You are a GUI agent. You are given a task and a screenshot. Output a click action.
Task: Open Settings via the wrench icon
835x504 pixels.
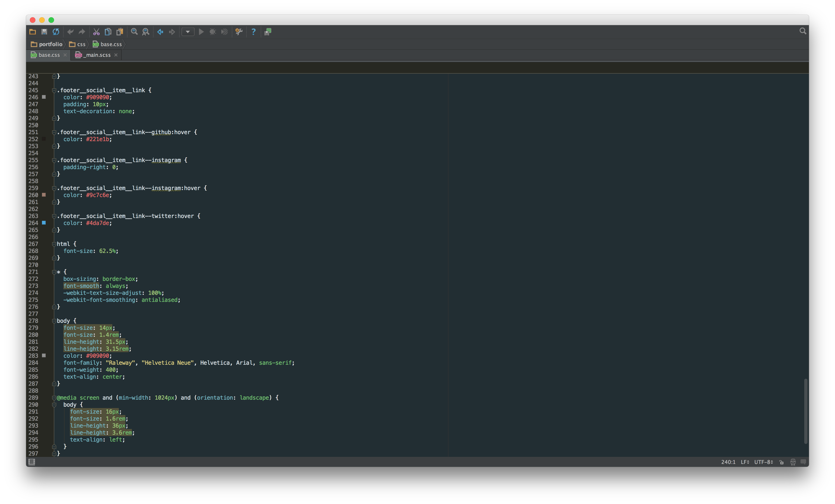point(239,32)
